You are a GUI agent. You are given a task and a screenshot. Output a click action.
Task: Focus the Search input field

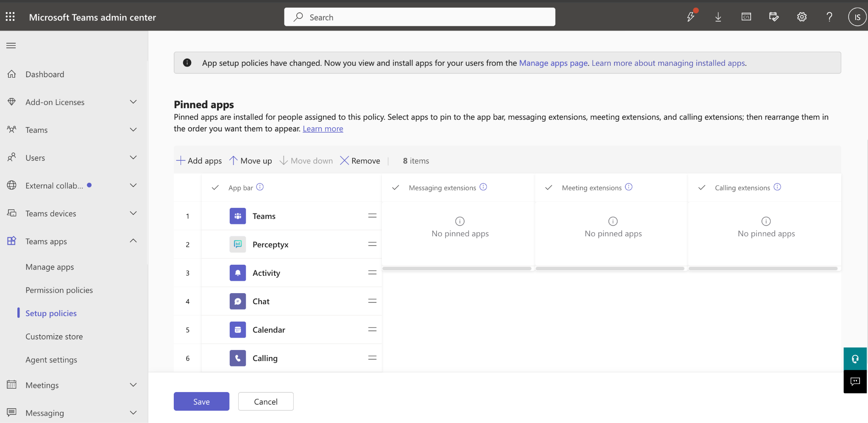coord(420,17)
